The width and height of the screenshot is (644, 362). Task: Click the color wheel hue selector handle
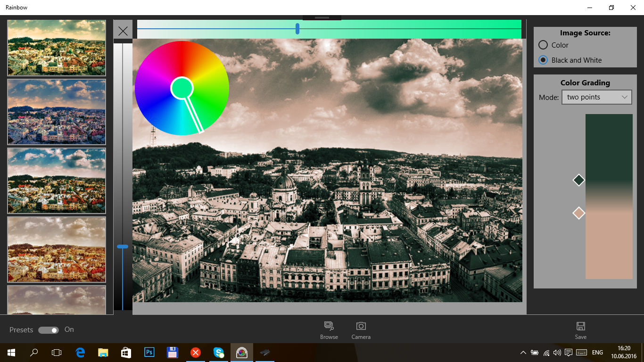[x=182, y=88]
